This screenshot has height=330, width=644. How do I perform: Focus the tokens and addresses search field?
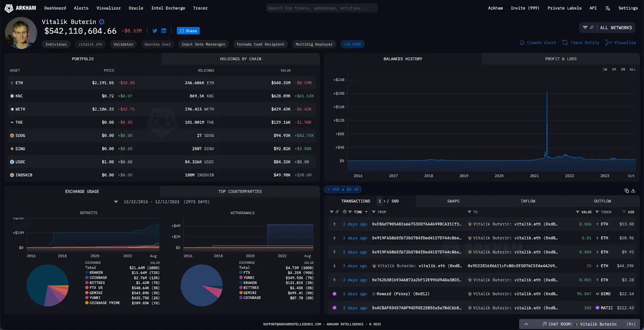[x=322, y=8]
